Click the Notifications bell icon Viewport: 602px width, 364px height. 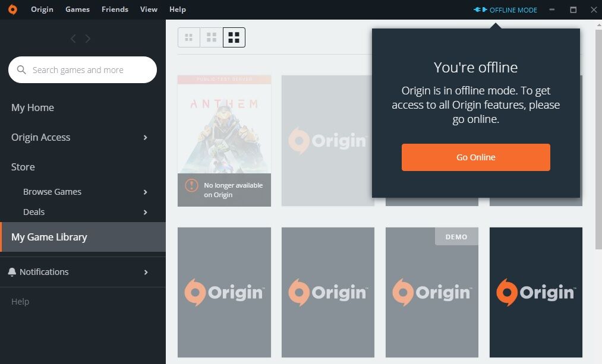click(12, 272)
